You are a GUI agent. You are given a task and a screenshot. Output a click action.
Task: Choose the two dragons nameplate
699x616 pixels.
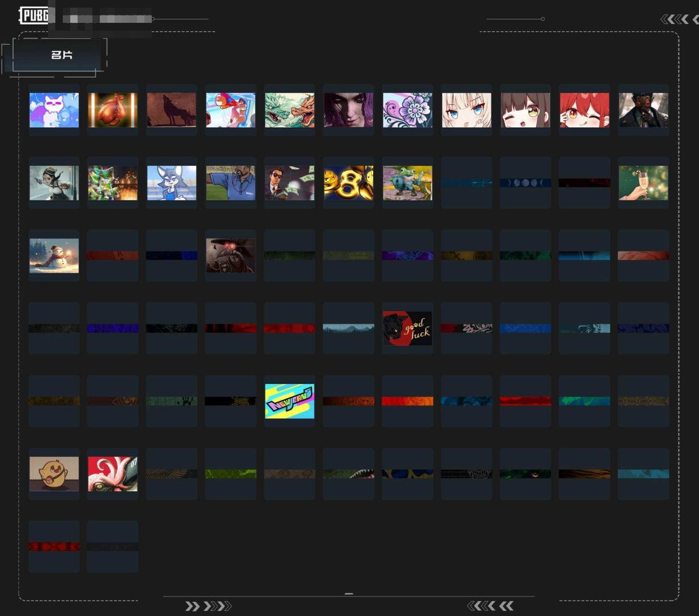pyautogui.click(x=289, y=110)
